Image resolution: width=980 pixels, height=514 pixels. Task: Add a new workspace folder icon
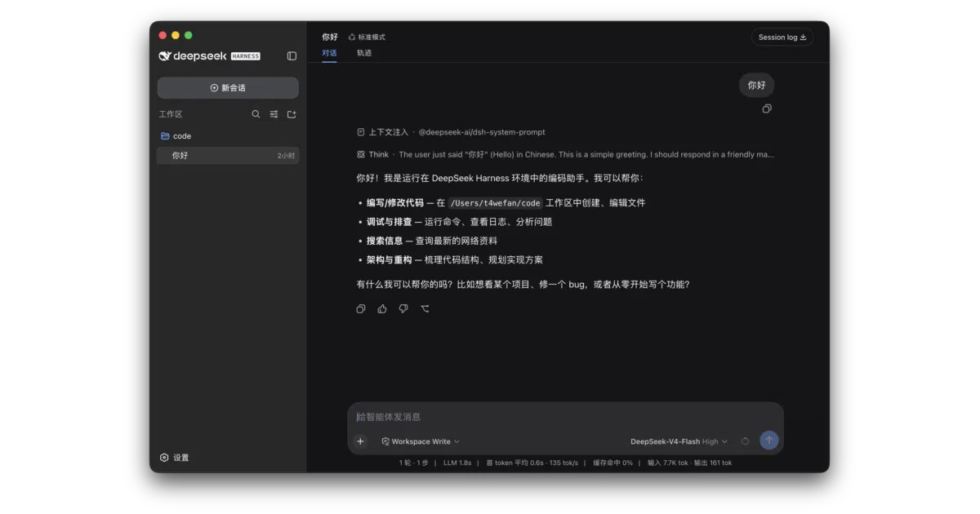pos(292,114)
